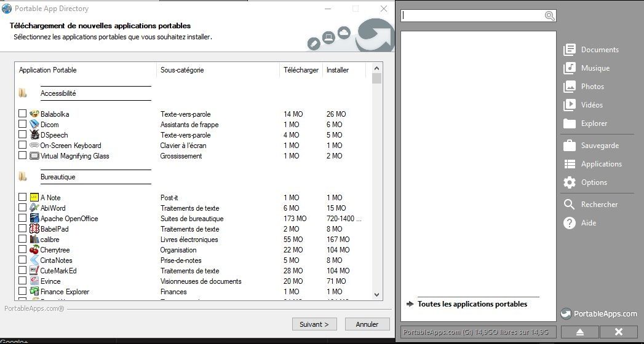Open Documents folder icon in PortableApps menu
The image size is (644, 344).
click(x=569, y=50)
